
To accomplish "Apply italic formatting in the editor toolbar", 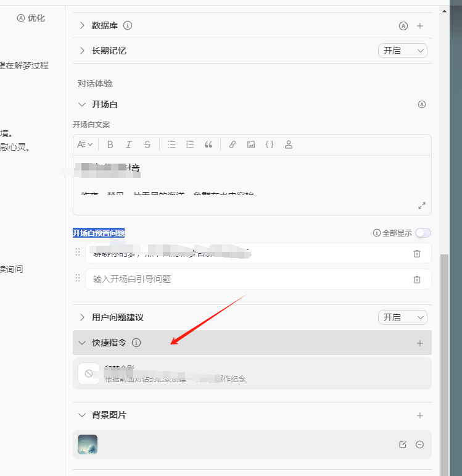I will [x=129, y=144].
